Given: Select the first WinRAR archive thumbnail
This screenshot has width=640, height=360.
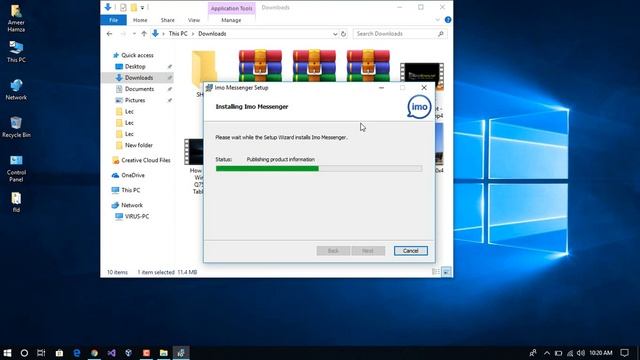Looking at the screenshot, I should (x=260, y=65).
